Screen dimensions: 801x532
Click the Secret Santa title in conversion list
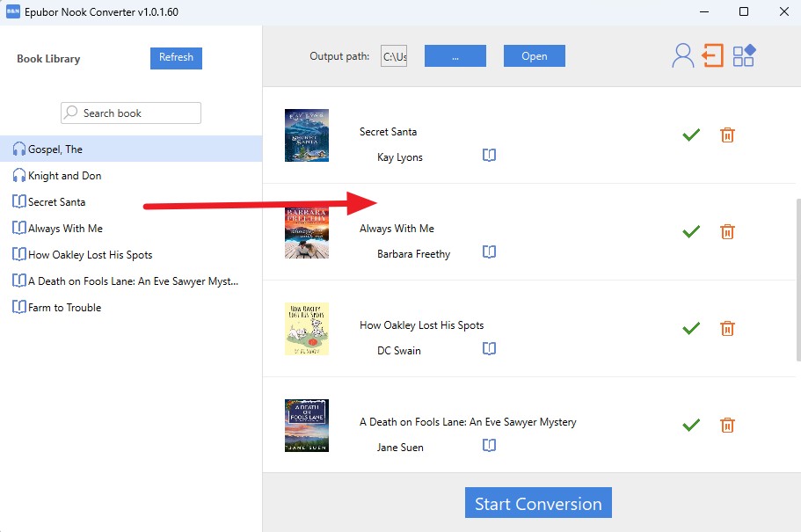pyautogui.click(x=388, y=132)
